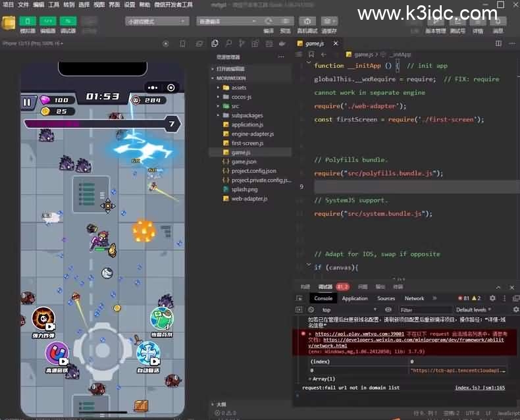The height and width of the screenshot is (420, 520).
Task: Open the game.json file
Action: [x=244, y=161]
